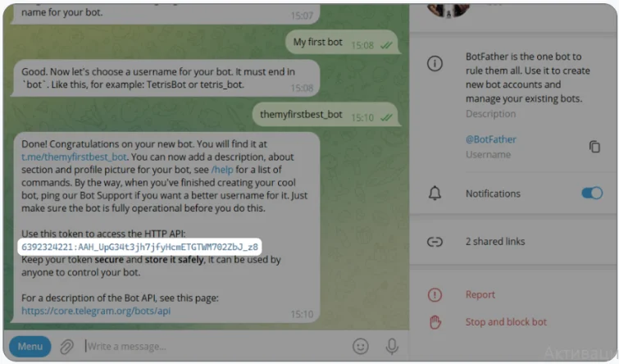This screenshot has height=364, width=619.
Task: Select the Stop and block bot option
Action: pyautogui.click(x=506, y=322)
